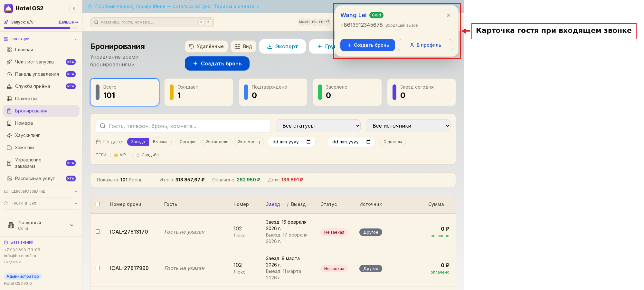Click the Бронирования clipboard icon in sidebar
This screenshot has height=290, width=644.
[9, 111]
